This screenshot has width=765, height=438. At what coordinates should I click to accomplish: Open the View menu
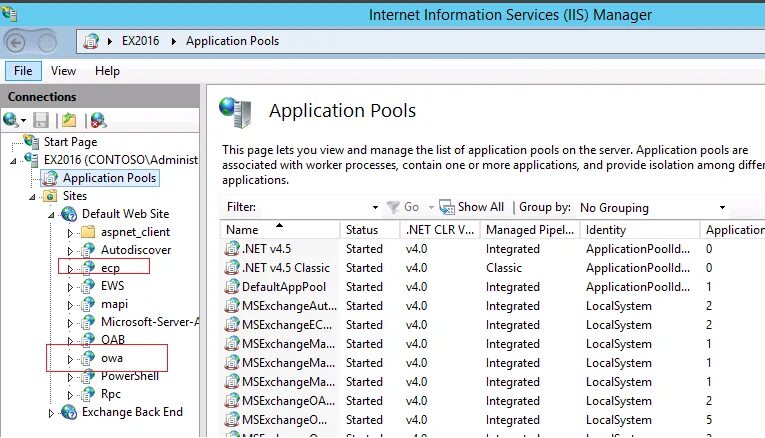tap(63, 71)
